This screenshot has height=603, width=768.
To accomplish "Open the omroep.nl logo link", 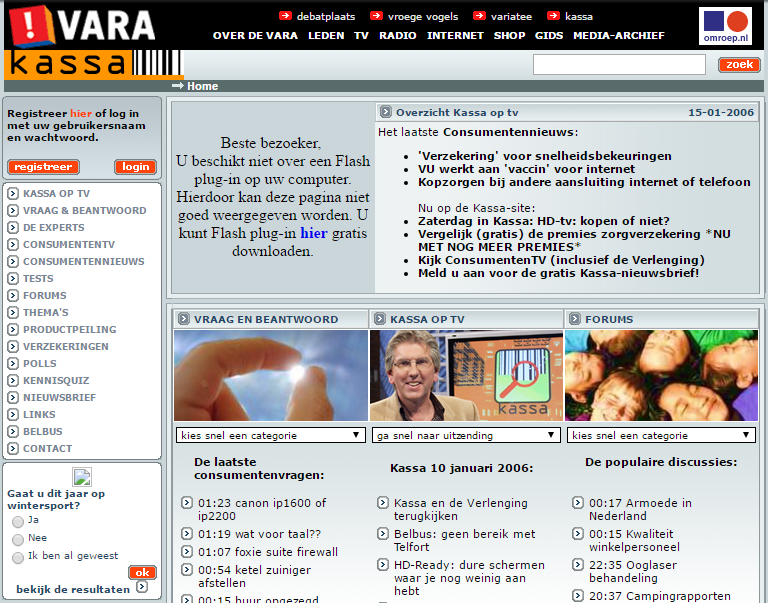I will click(725, 26).
